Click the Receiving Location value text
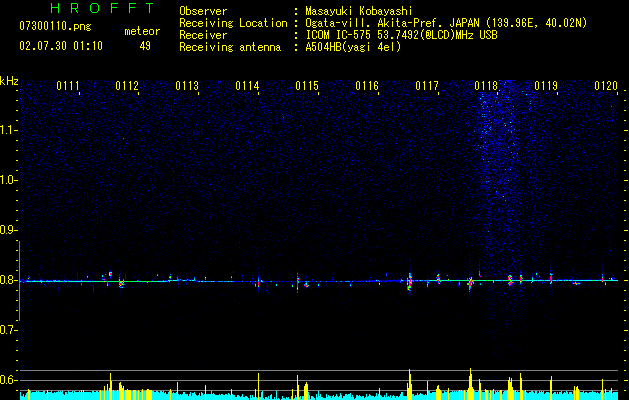The width and height of the screenshot is (629, 400). [446, 23]
